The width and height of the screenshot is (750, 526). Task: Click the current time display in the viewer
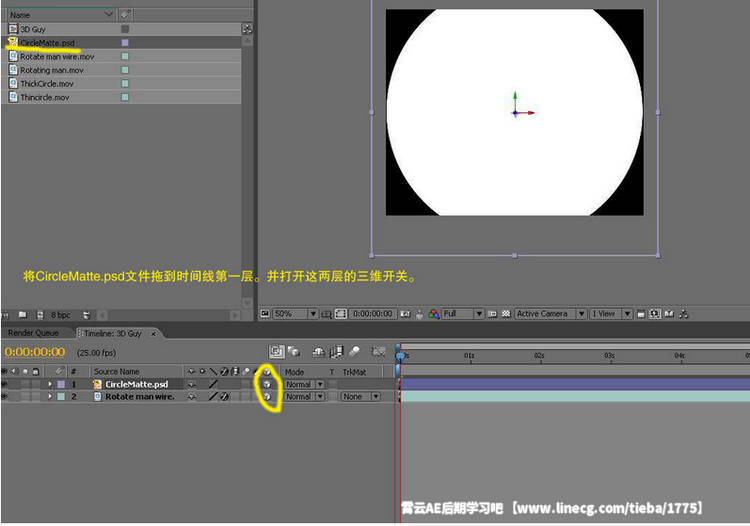373,314
